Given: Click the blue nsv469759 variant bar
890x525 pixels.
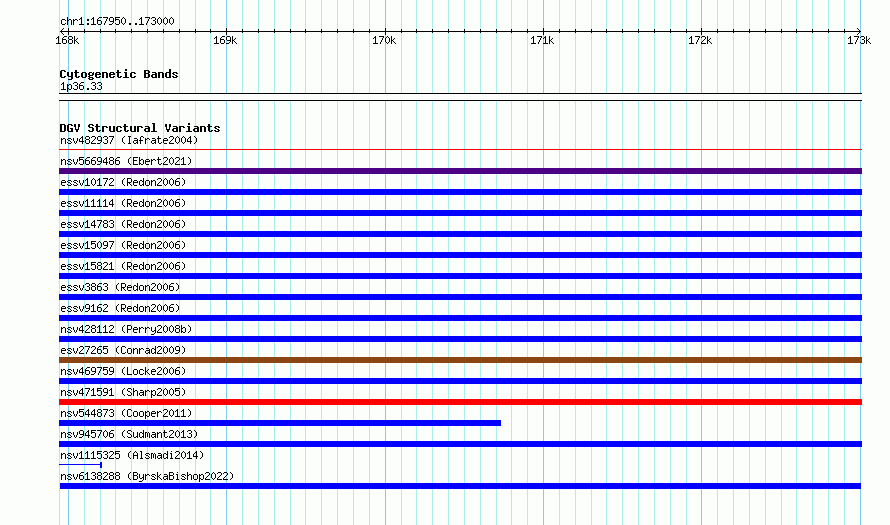Looking at the screenshot, I should pos(460,381).
